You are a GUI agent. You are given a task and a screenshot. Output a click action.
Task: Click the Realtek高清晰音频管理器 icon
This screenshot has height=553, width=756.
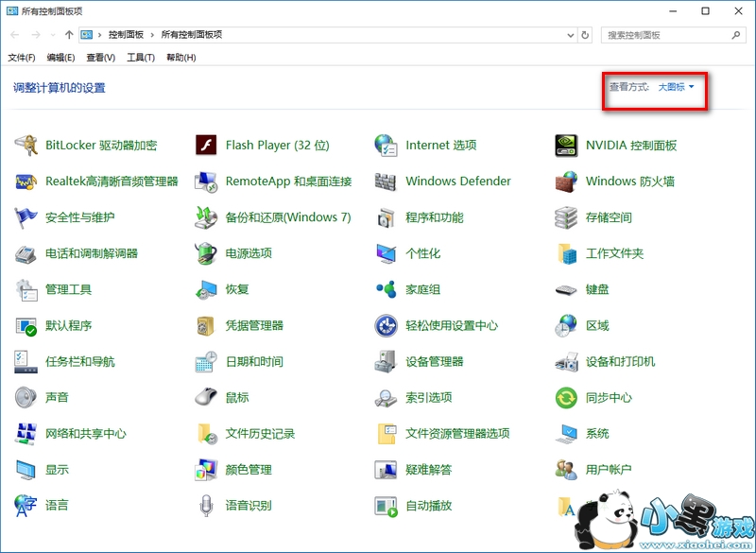(x=26, y=181)
